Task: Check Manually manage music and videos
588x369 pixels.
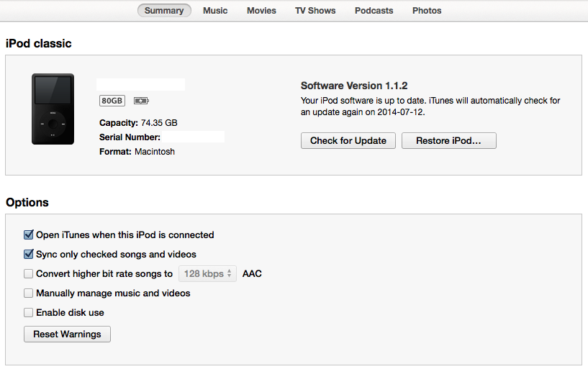Action: [29, 293]
